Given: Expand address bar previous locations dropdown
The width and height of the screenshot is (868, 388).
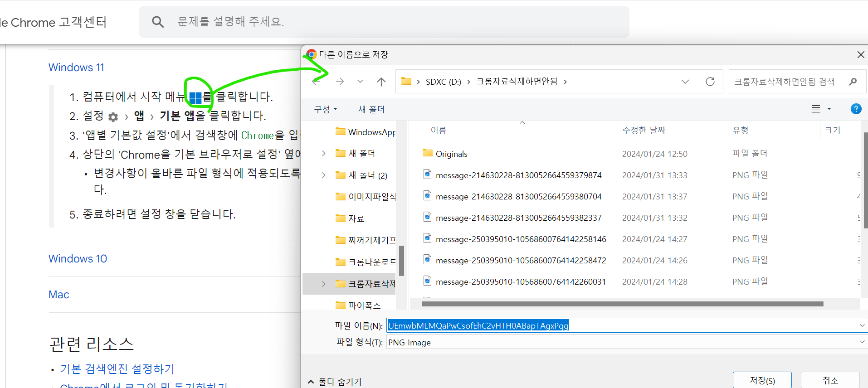Looking at the screenshot, I should point(685,82).
